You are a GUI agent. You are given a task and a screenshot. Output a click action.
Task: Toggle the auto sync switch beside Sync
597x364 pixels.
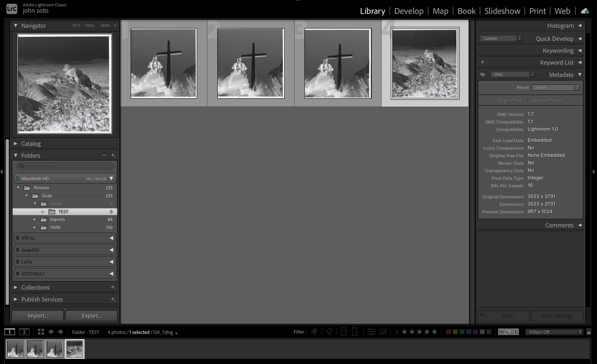[482, 316]
